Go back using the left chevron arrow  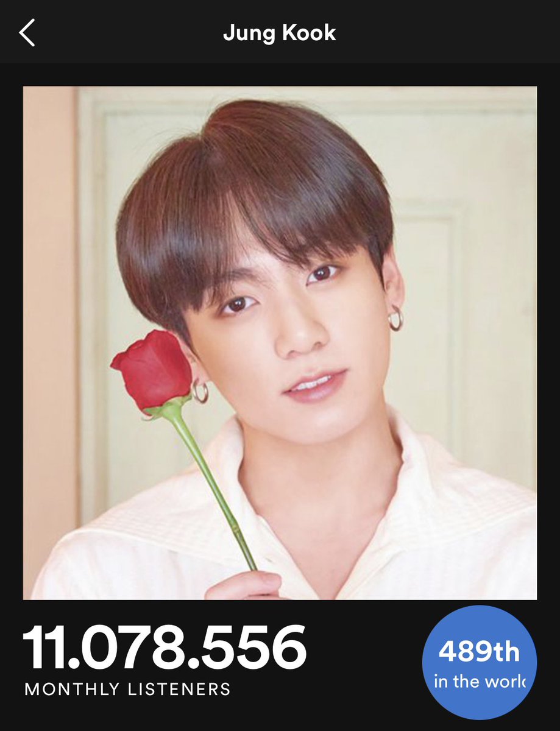pos(27,32)
